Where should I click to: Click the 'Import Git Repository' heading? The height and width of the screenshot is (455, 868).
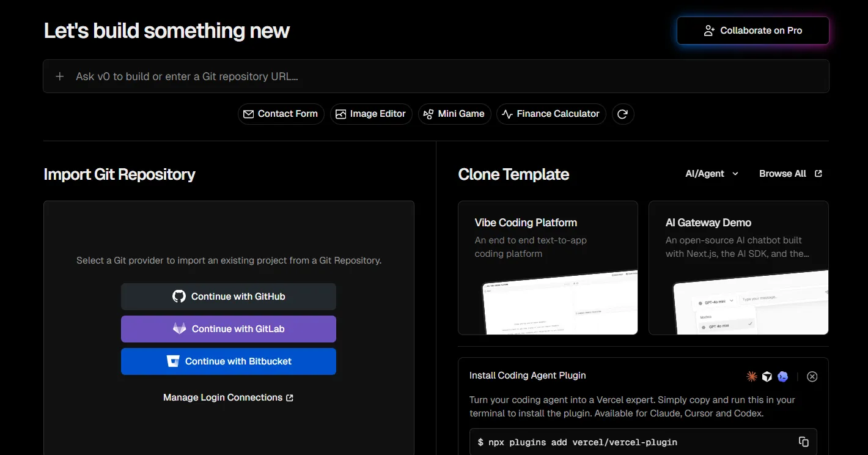tap(120, 174)
